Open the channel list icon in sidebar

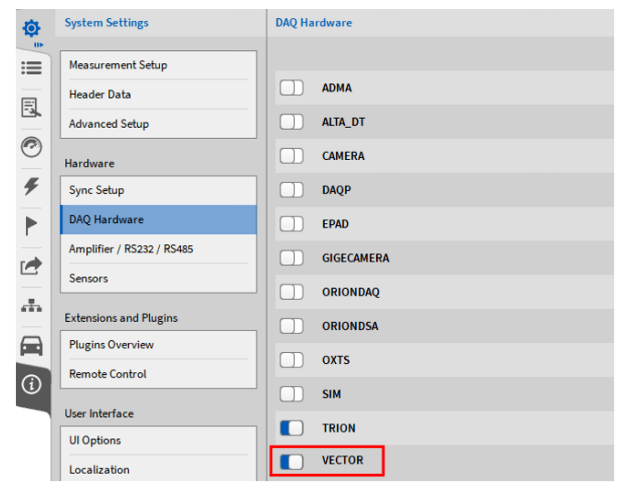[29, 65]
